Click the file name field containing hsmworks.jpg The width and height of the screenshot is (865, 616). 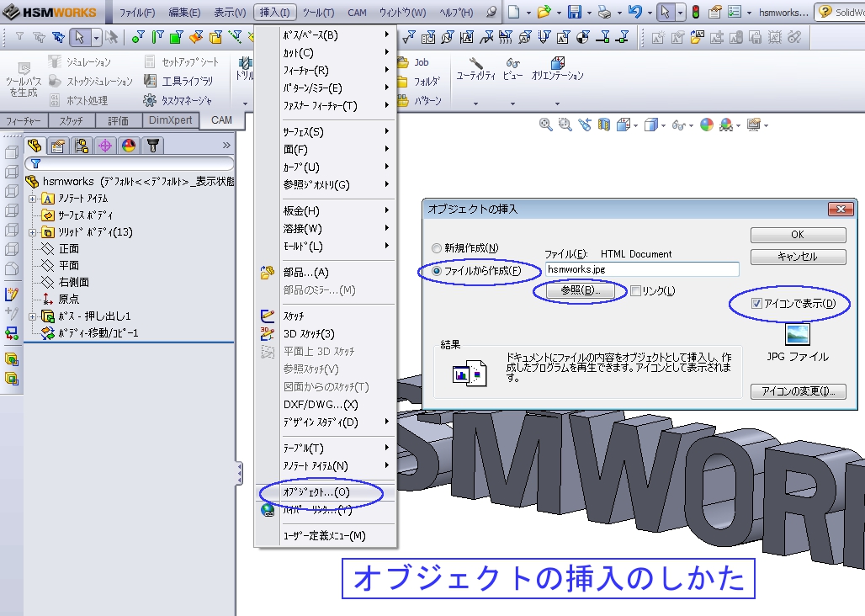pos(642,269)
